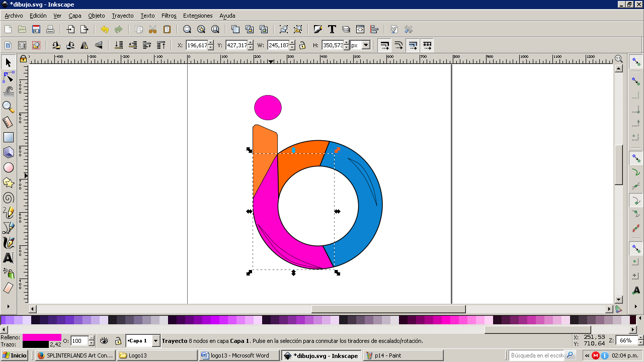Select the Star and polygon tool
The height and width of the screenshot is (362, 644).
click(8, 183)
